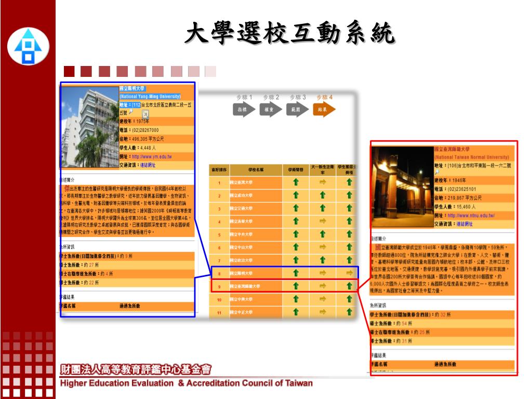Select 國立陽明大學 in rank 8 row
This screenshot has width=532, height=399.
(241, 273)
